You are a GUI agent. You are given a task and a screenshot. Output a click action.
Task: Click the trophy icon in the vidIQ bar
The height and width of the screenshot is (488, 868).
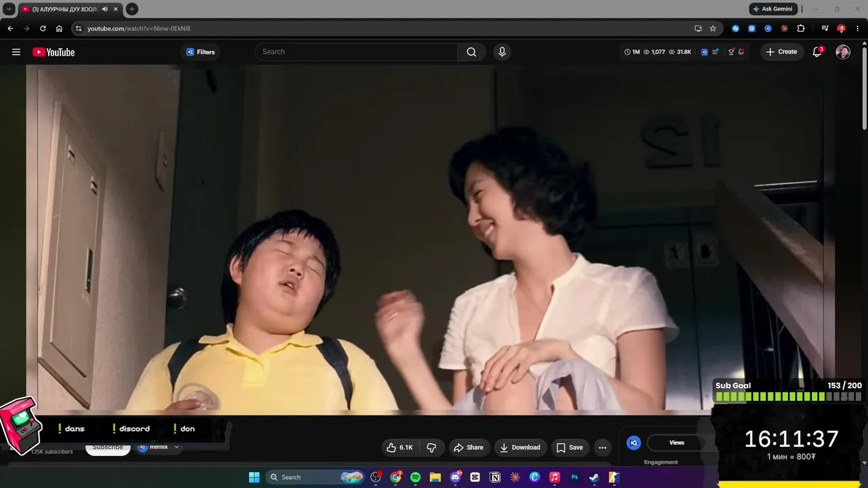[x=731, y=52]
